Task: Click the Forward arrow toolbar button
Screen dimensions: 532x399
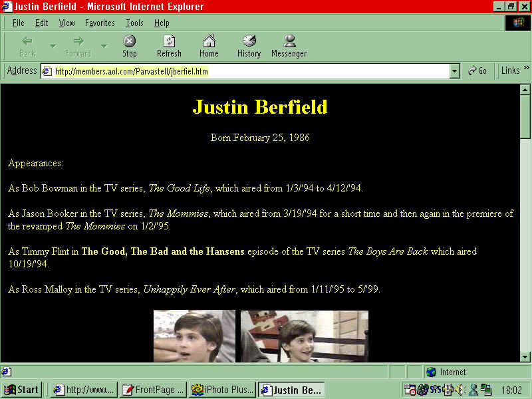Action: [78, 47]
